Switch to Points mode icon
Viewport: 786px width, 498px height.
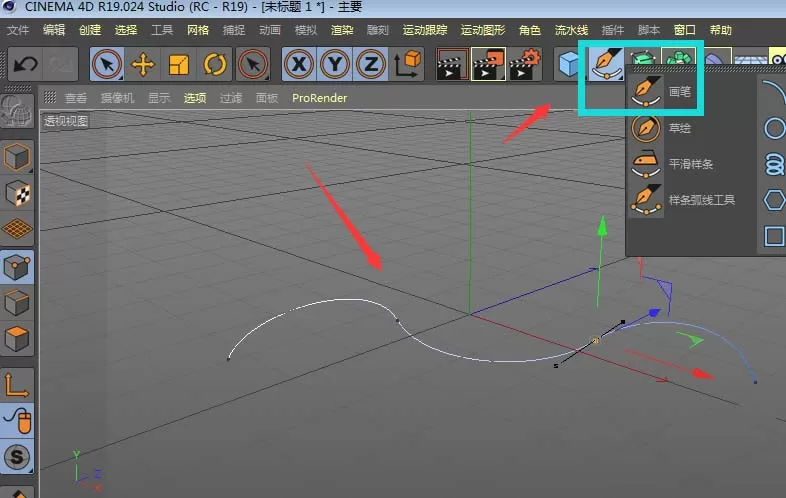[17, 266]
